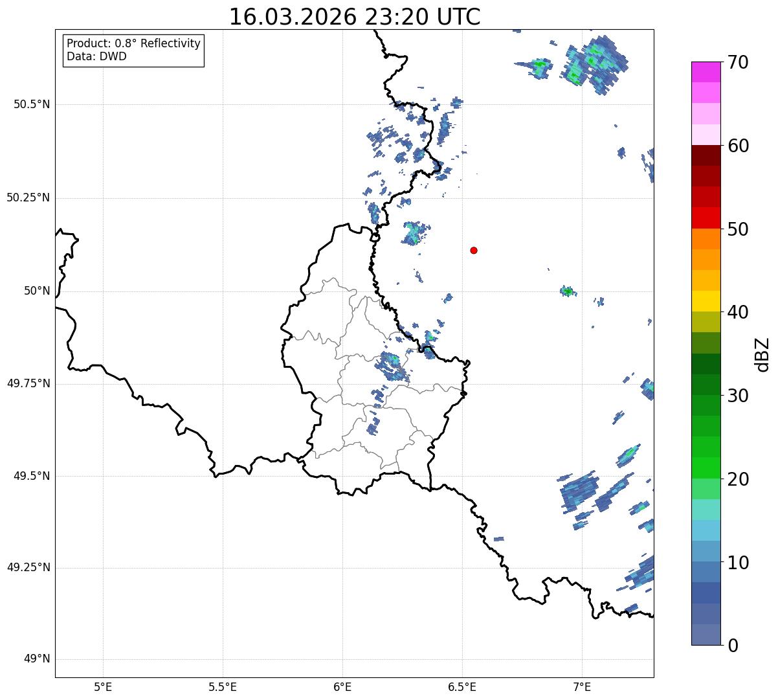Click the longitude label 6.5°E
This screenshot has height=700, width=778.
coord(462,686)
